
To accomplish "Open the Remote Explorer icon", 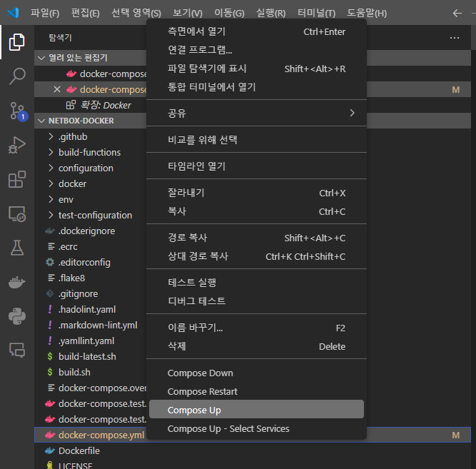I will click(x=17, y=214).
